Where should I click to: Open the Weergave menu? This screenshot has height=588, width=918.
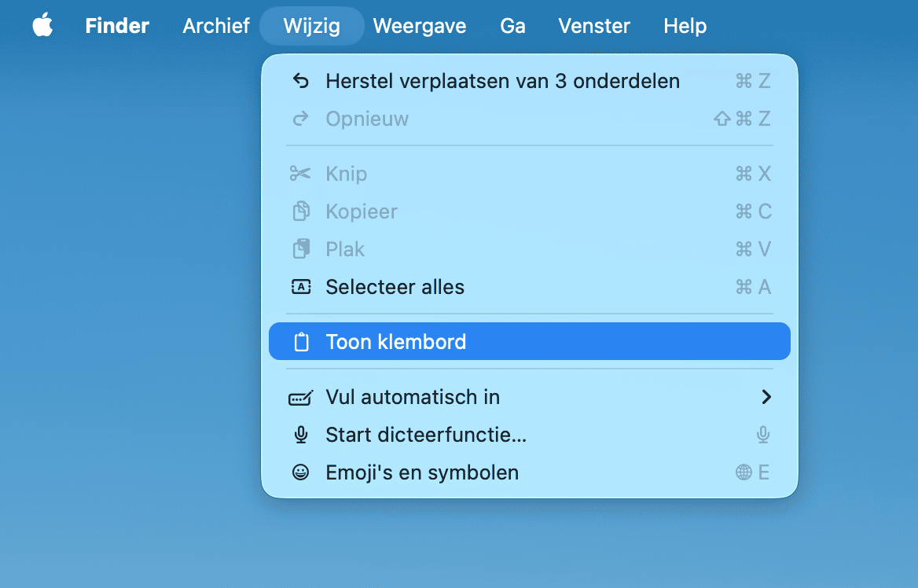(420, 26)
